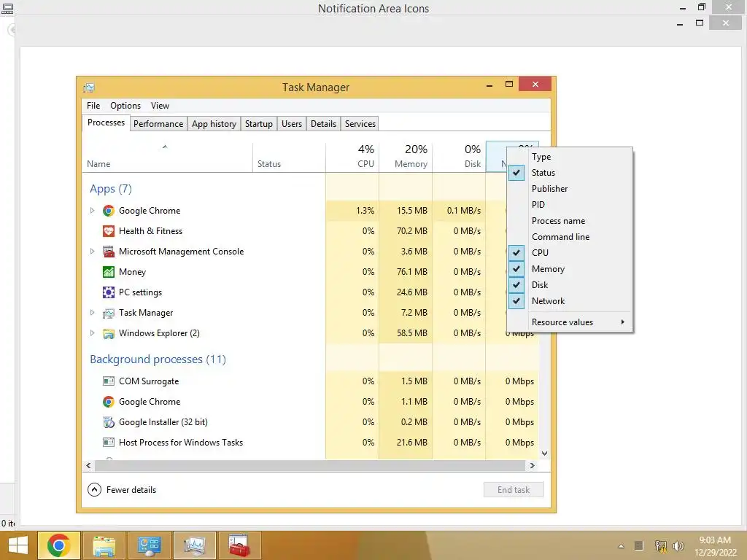Viewport: 747px width, 560px height.
Task: Select the Apps (7) group header
Action: (x=111, y=189)
